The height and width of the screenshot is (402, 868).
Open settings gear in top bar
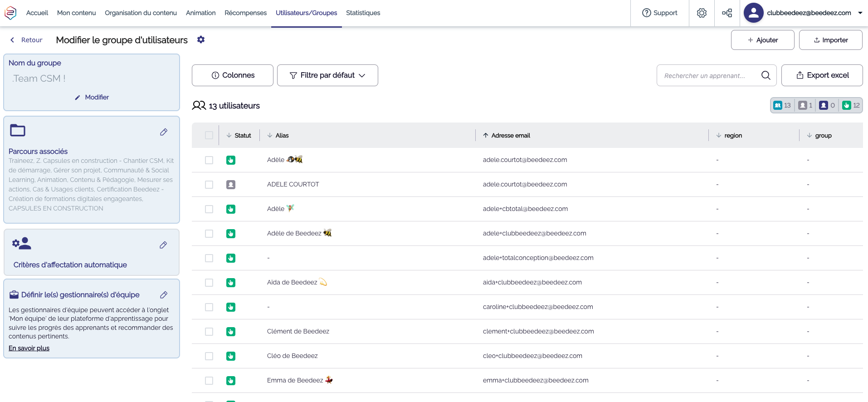702,13
